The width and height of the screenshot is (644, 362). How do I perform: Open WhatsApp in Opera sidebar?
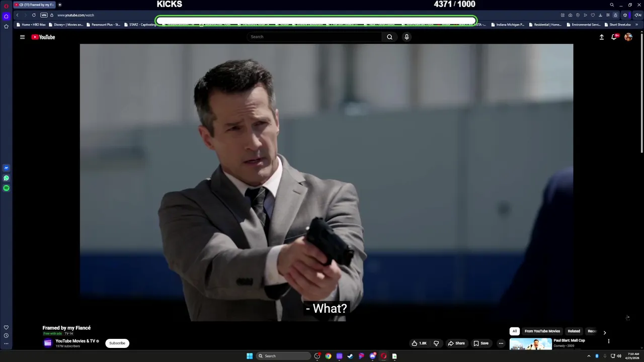[x=6, y=178]
